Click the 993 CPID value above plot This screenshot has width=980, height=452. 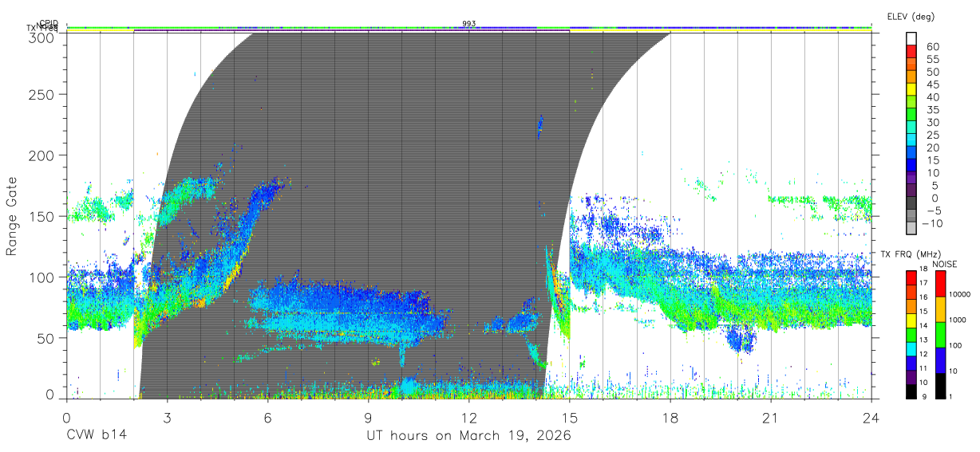coord(468,24)
